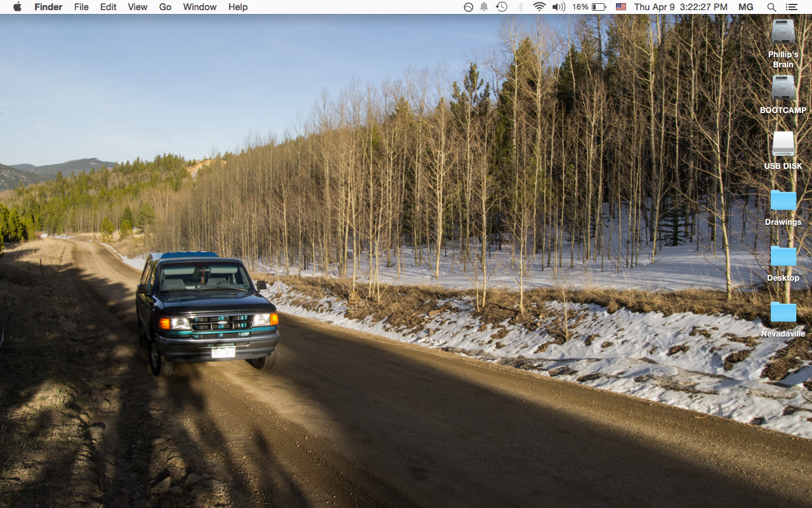812x508 pixels.
Task: Open the US flag input source menu
Action: [621, 7]
